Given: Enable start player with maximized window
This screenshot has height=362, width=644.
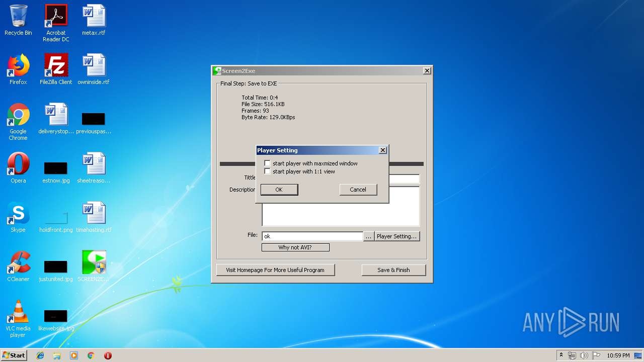Looking at the screenshot, I should pos(267,163).
